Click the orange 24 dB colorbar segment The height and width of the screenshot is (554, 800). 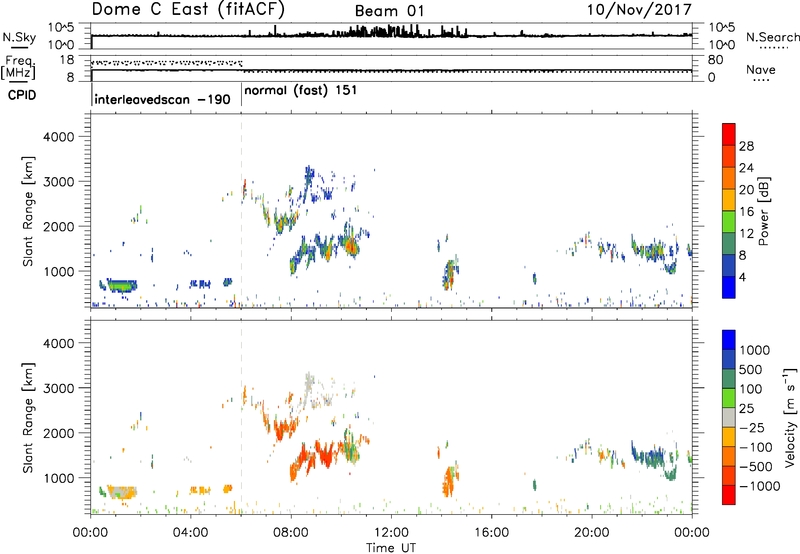[729, 177]
